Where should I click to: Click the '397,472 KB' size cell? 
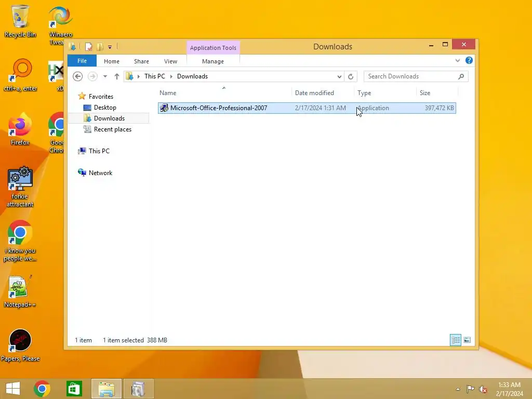pyautogui.click(x=439, y=108)
